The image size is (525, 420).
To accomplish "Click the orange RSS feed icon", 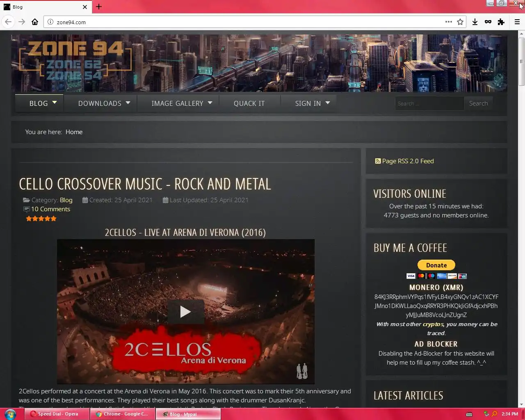I will click(378, 161).
